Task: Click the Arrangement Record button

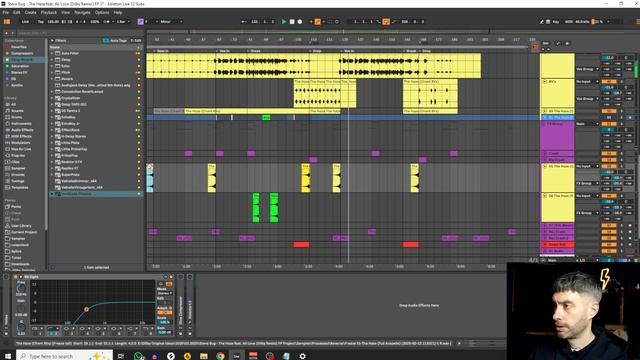Action: click(x=300, y=22)
